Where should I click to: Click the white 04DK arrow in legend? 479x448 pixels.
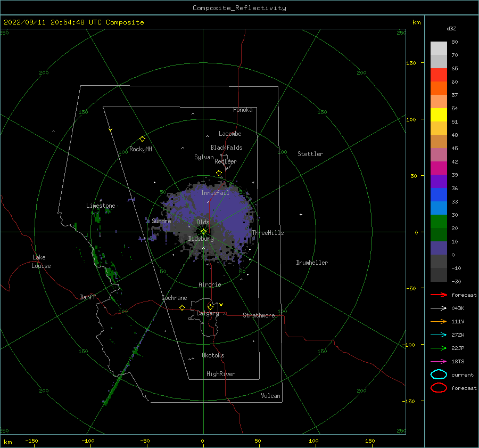click(x=439, y=308)
